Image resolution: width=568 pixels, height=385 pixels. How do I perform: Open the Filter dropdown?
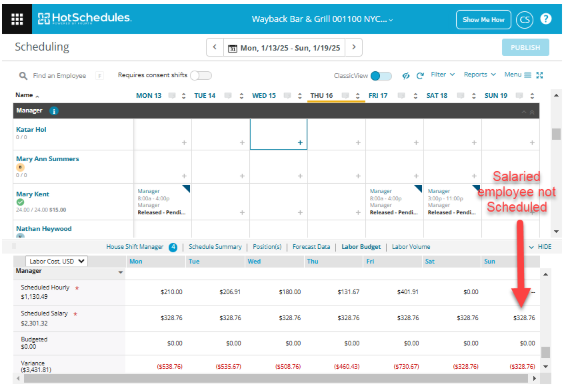coord(442,75)
